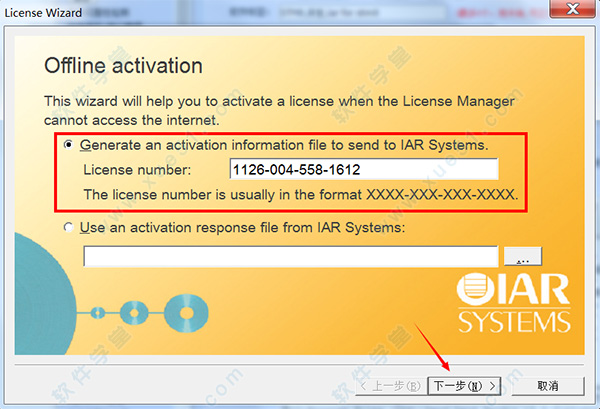The height and width of the screenshot is (409, 600).
Task: Go back with the 上一步(B) button
Action: click(391, 386)
